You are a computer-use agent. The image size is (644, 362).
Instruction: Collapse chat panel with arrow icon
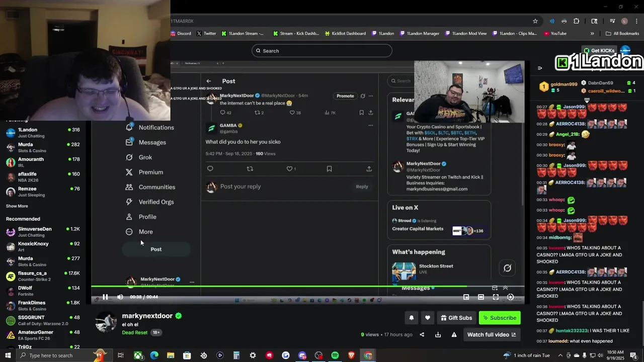pos(540,68)
